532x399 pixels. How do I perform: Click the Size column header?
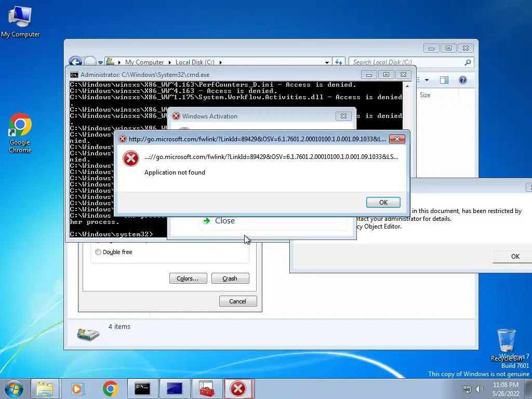(x=425, y=95)
